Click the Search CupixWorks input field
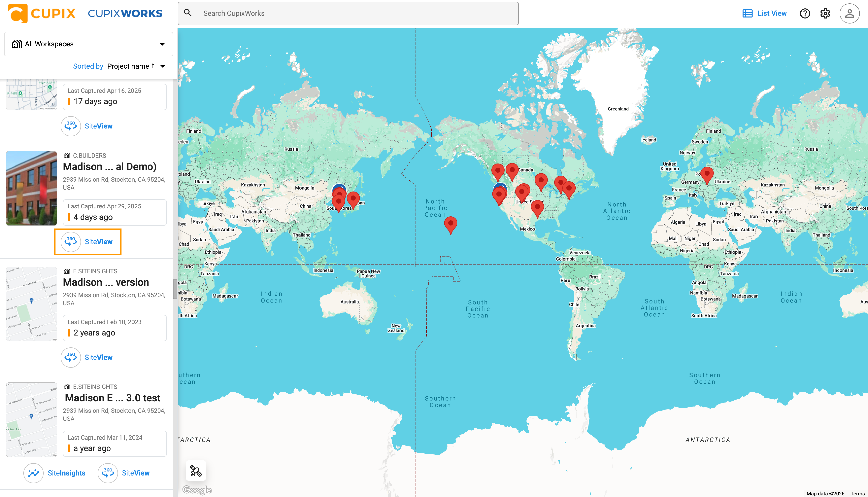The height and width of the screenshot is (497, 868). click(x=348, y=13)
